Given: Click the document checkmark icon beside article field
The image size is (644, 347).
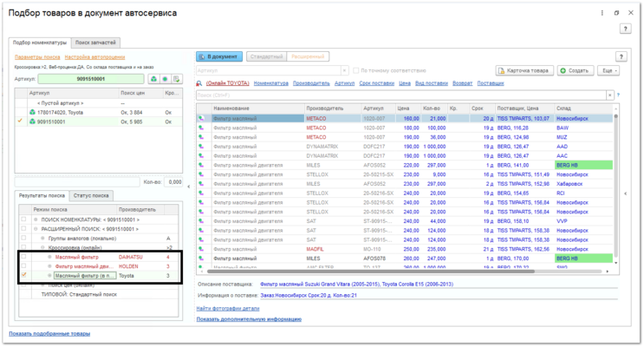Looking at the screenshot, I should click(x=177, y=79).
